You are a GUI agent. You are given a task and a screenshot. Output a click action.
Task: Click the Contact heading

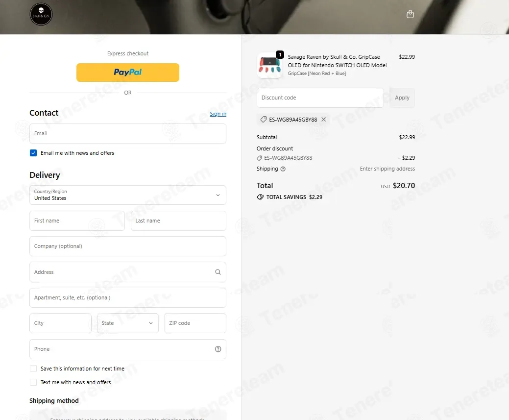pos(44,113)
